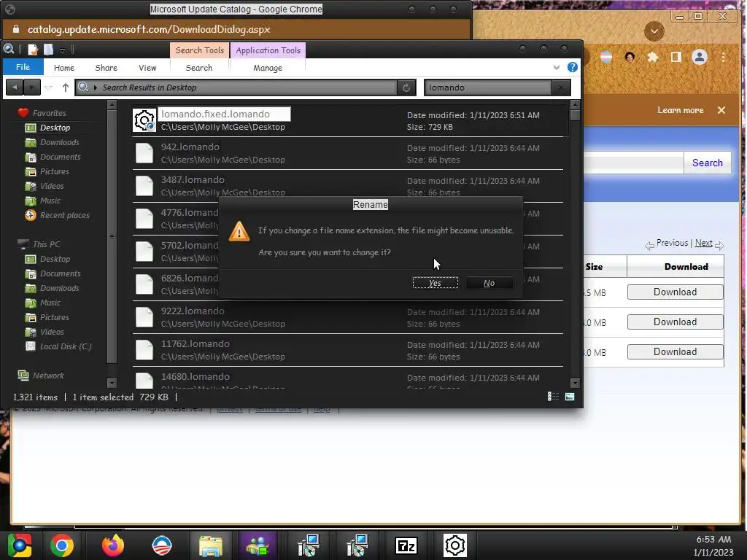Click the Search Tools contextual tab

coord(199,50)
